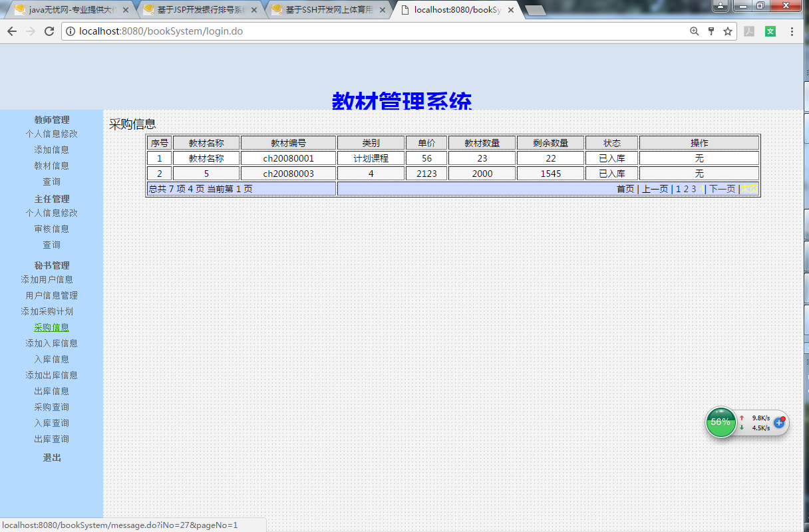Click the 秘书管理 sidebar heading
Viewport: 809px width, 532px height.
(52, 265)
